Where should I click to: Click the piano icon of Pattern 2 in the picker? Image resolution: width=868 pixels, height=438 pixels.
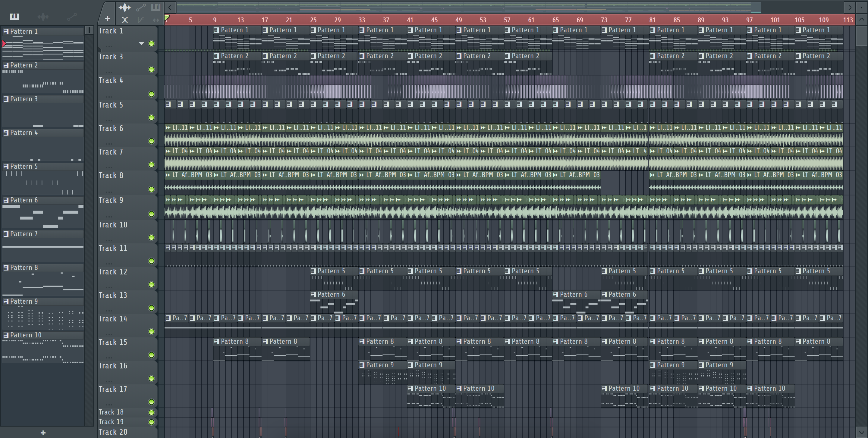coord(6,65)
